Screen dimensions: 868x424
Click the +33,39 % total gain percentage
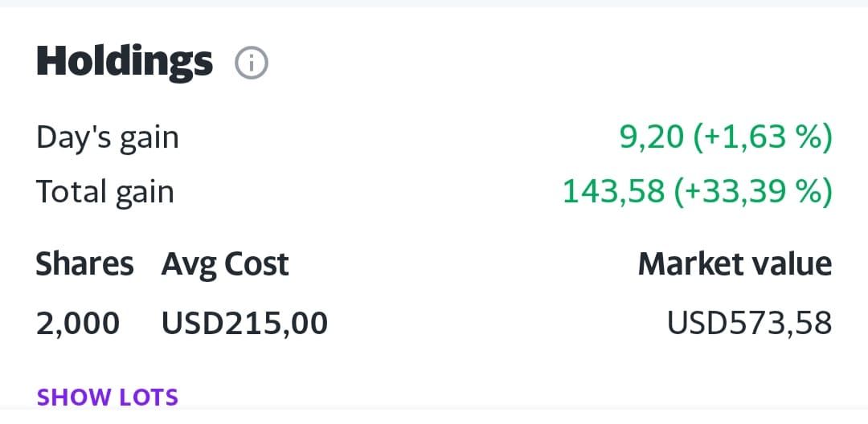753,191
